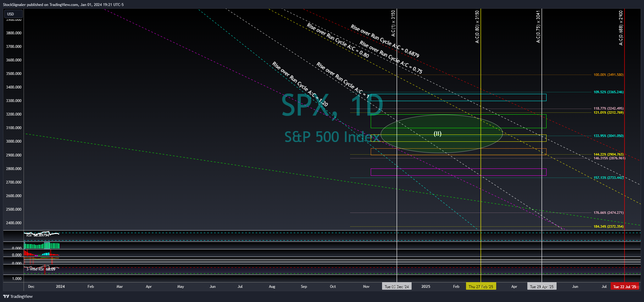Click the 100.00% (3491.580) Fibonacci label
The image size is (644, 302).
608,75
